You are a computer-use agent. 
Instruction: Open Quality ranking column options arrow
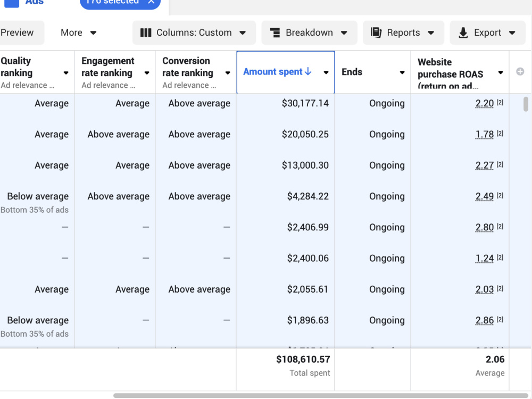click(66, 72)
